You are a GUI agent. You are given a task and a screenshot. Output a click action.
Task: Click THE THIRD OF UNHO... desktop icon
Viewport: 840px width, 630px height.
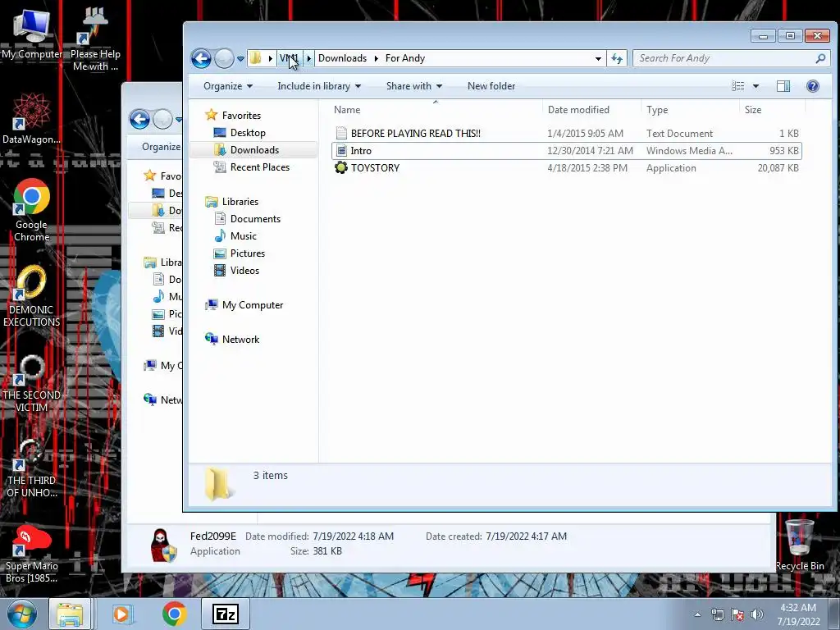pyautogui.click(x=31, y=468)
